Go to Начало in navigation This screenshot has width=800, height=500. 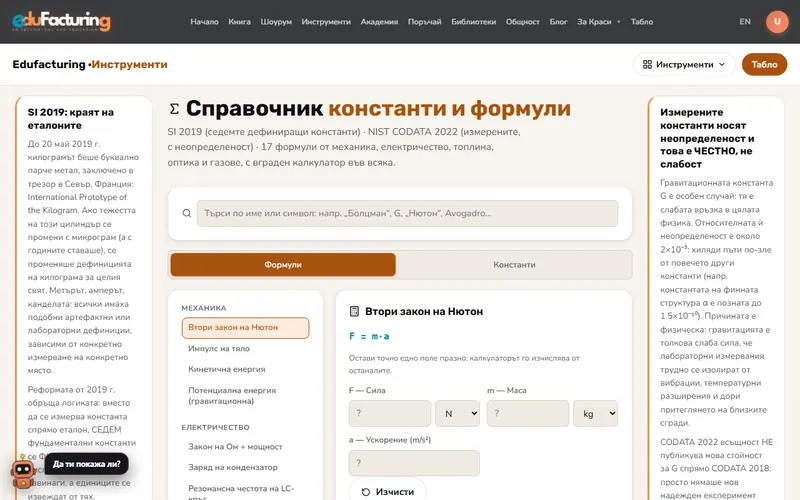pyautogui.click(x=204, y=21)
